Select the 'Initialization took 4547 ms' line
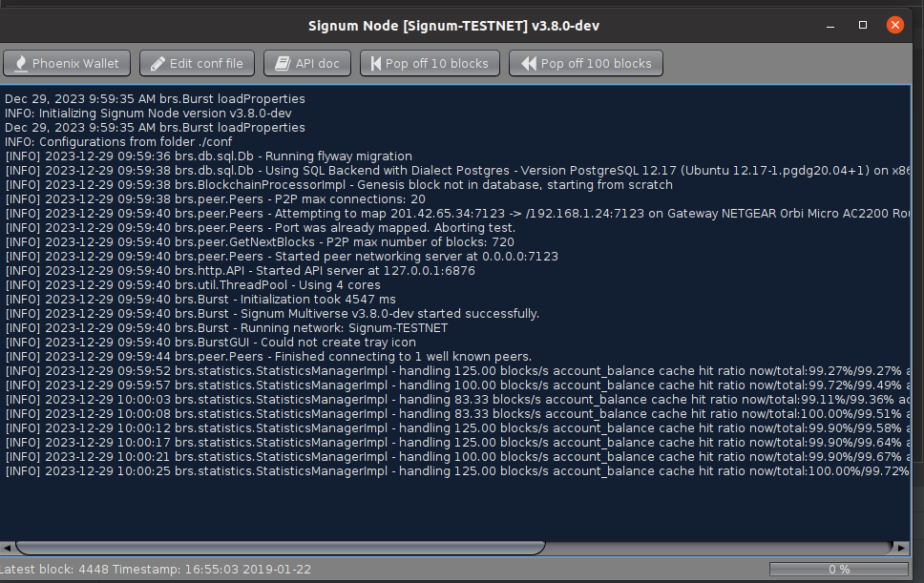Image resolution: width=924 pixels, height=583 pixels. point(200,300)
